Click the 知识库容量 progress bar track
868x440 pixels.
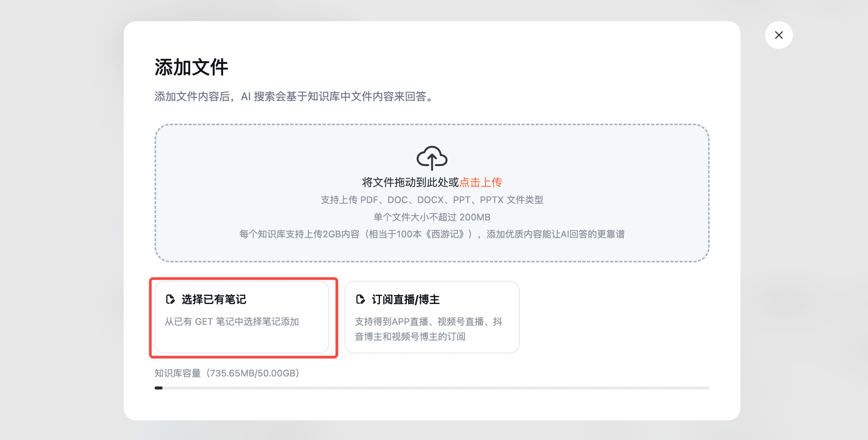(x=432, y=388)
